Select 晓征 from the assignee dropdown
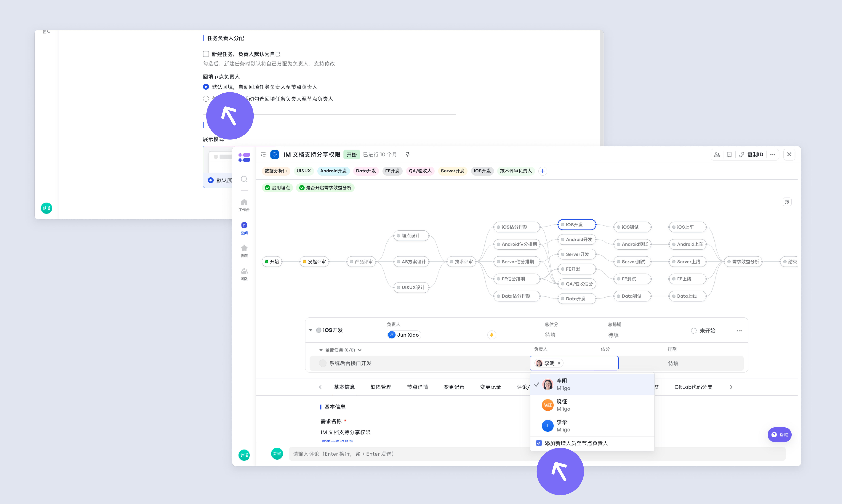This screenshot has width=842, height=504. pos(592,405)
